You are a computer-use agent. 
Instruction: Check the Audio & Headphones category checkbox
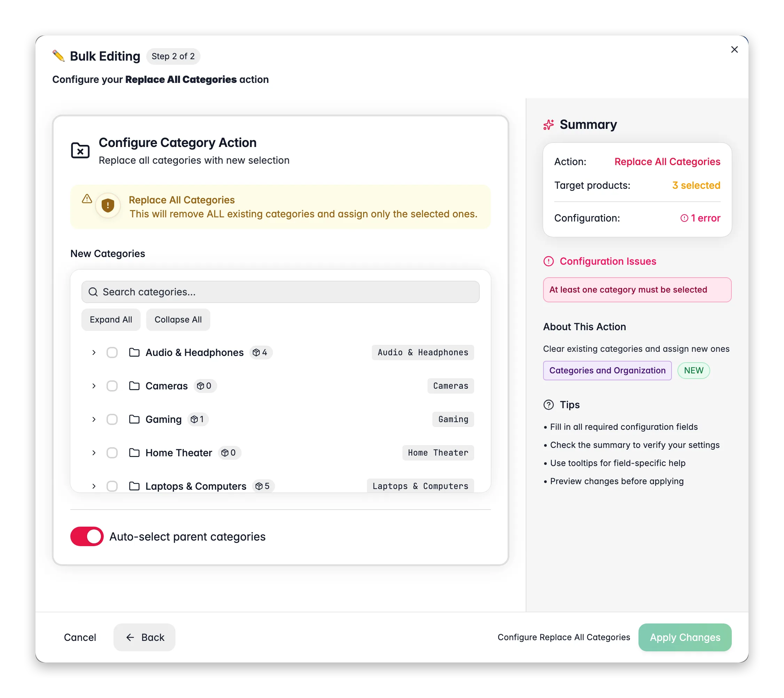tap(112, 352)
